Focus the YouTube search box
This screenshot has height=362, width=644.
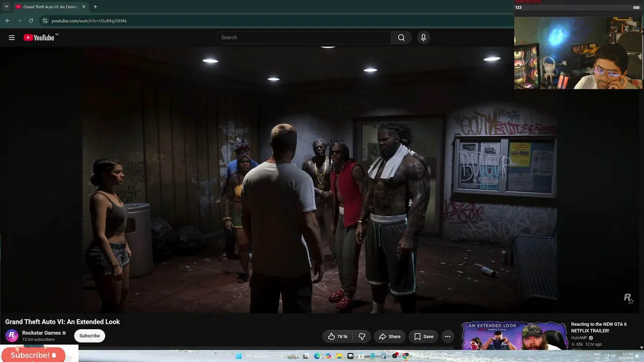[303, 38]
